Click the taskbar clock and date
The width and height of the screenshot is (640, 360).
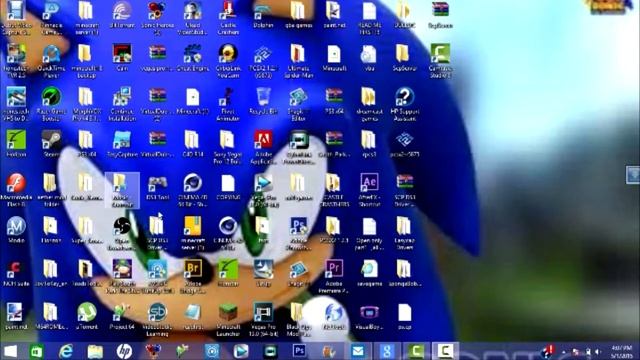click(622, 351)
